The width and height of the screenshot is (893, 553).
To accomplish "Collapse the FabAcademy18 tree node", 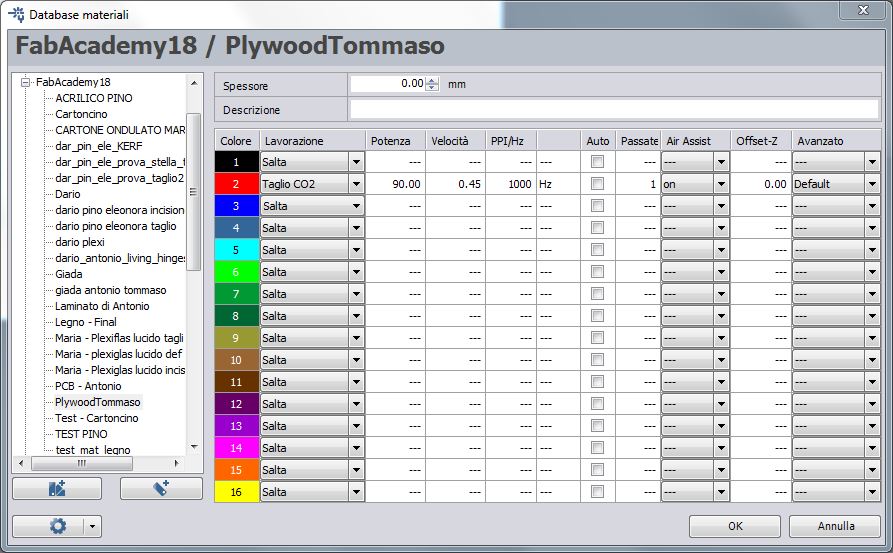I will tap(25, 83).
